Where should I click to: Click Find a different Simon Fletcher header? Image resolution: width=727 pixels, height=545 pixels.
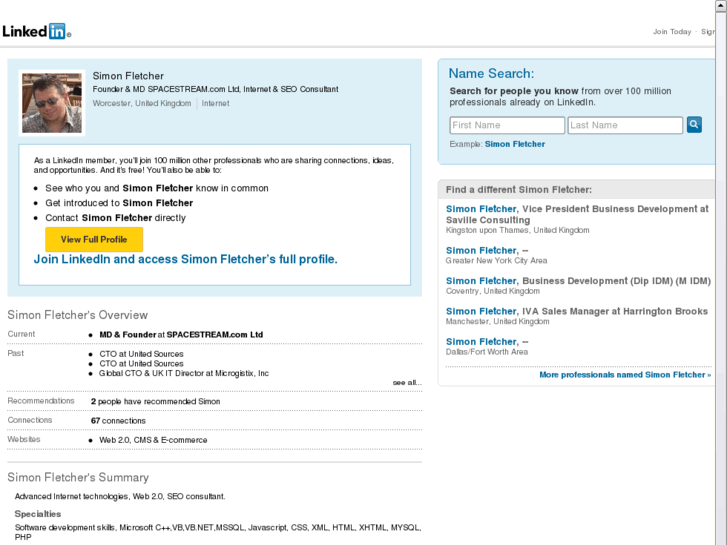pos(518,190)
